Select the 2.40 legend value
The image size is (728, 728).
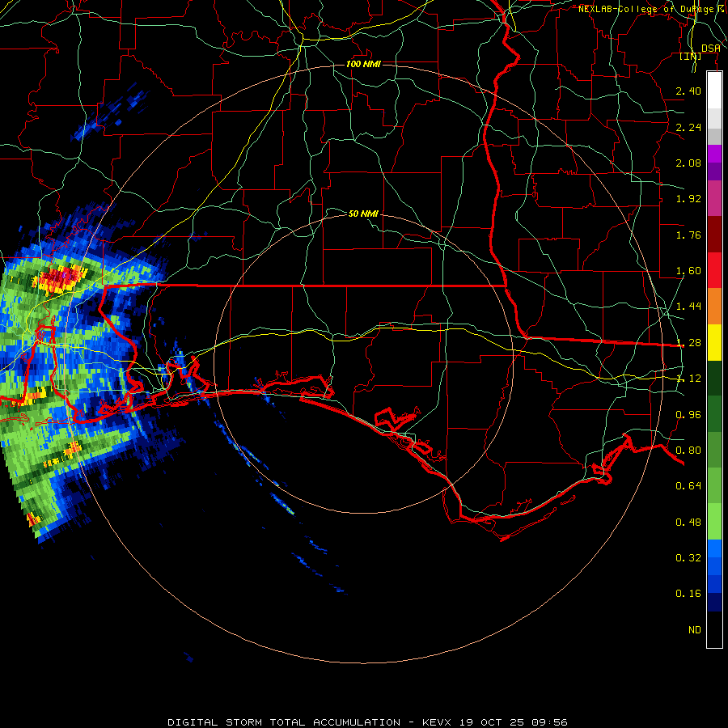(x=688, y=91)
